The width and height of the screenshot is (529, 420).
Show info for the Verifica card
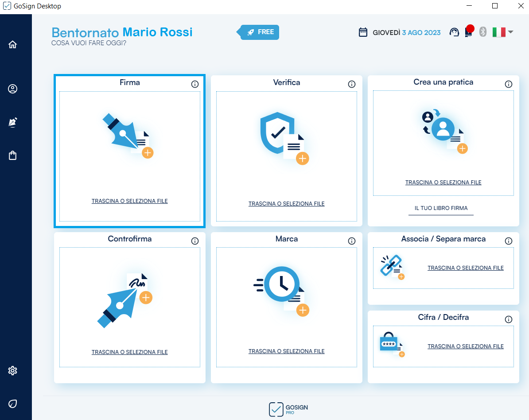coord(352,84)
